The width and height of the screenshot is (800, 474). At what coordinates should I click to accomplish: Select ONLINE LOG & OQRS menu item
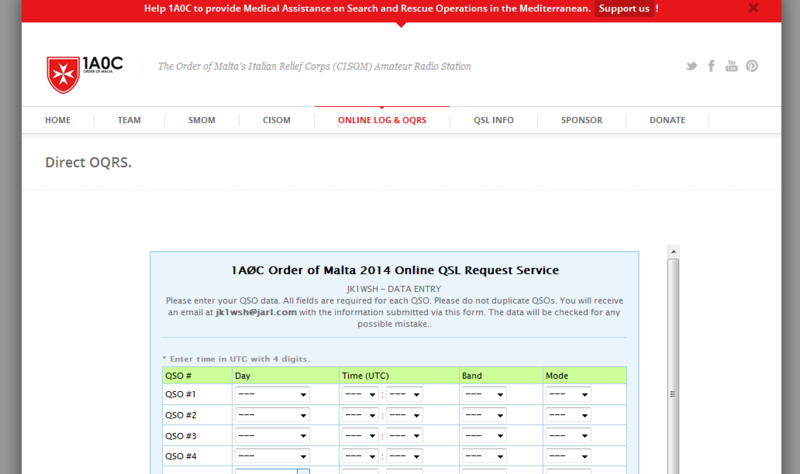(x=382, y=120)
